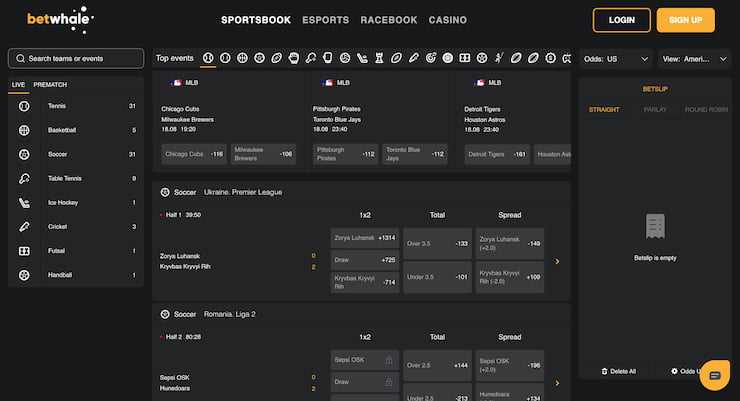The height and width of the screenshot is (401, 740).
Task: Open the Chicago Cubs vs Milwaukee Brewers event
Action: coord(187,115)
